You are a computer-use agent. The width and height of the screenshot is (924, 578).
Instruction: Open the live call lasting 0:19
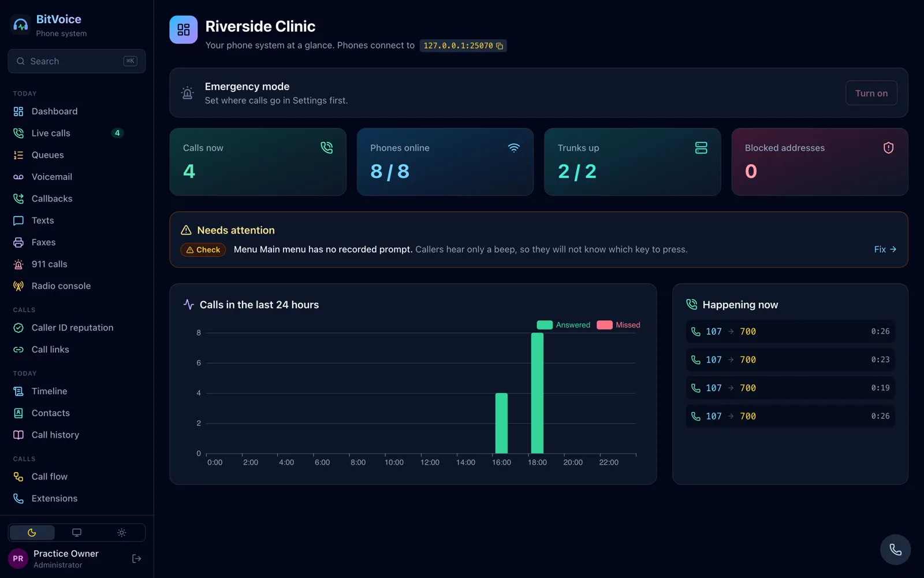(x=790, y=388)
